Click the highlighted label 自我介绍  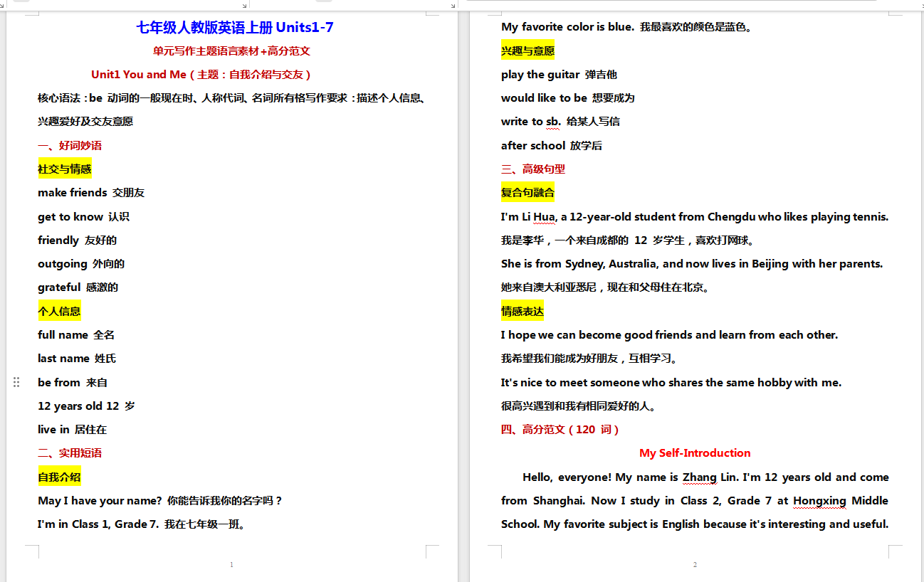coord(59,477)
